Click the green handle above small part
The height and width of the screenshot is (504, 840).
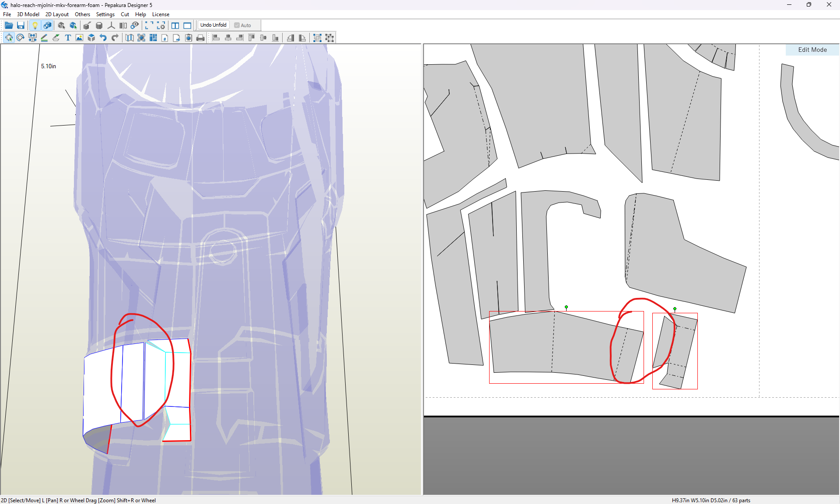coord(675,309)
